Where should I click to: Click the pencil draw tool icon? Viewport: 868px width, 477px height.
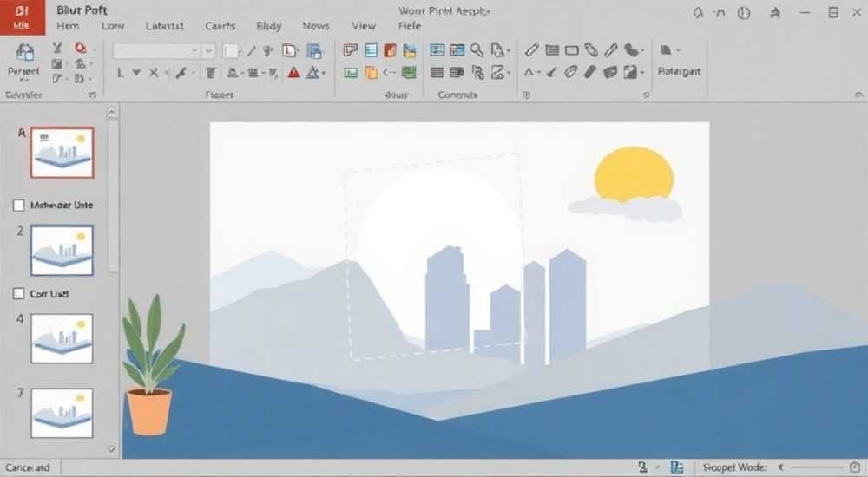pyautogui.click(x=531, y=50)
